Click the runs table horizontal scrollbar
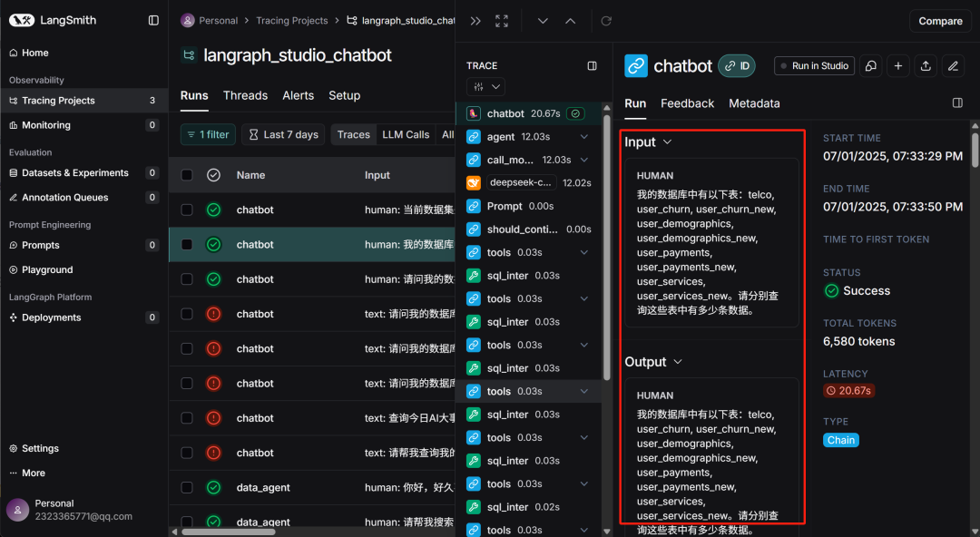Image resolution: width=980 pixels, height=537 pixels. click(x=228, y=532)
